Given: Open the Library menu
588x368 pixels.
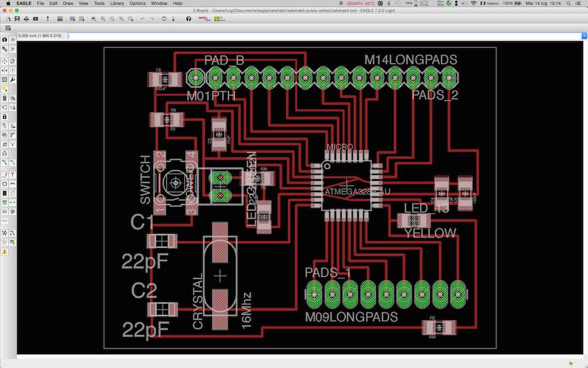Looking at the screenshot, I should click(x=117, y=4).
